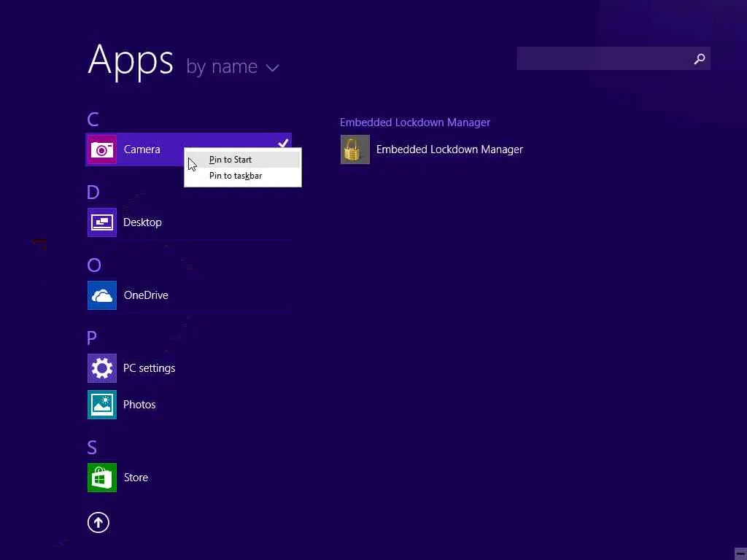Select the Store label

point(136,478)
